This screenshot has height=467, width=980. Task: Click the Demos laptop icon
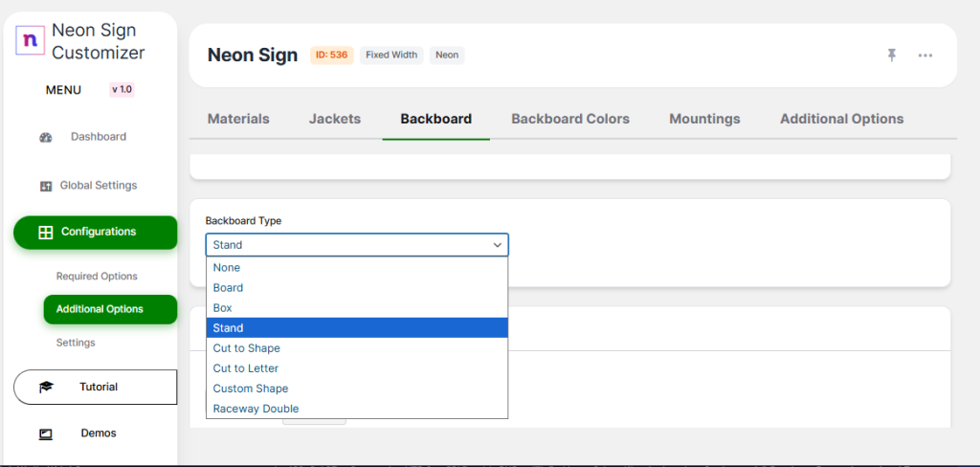46,434
